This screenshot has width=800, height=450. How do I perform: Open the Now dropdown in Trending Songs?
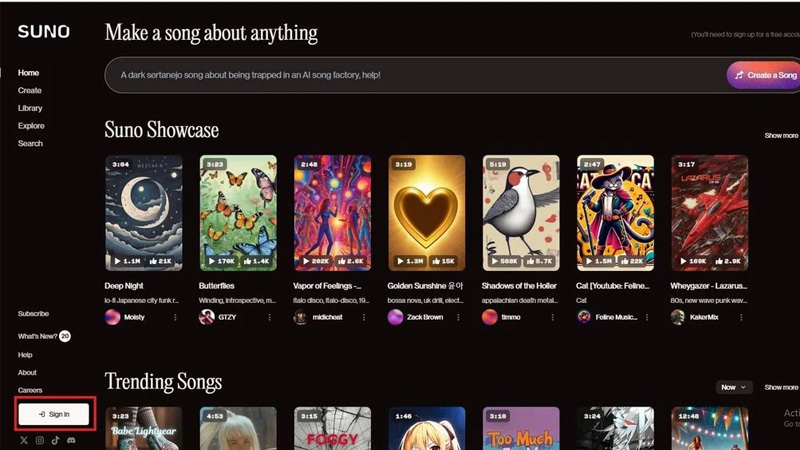(x=734, y=387)
